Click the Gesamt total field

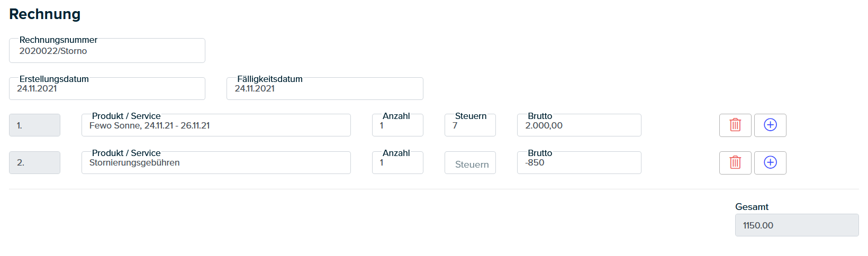(797, 225)
